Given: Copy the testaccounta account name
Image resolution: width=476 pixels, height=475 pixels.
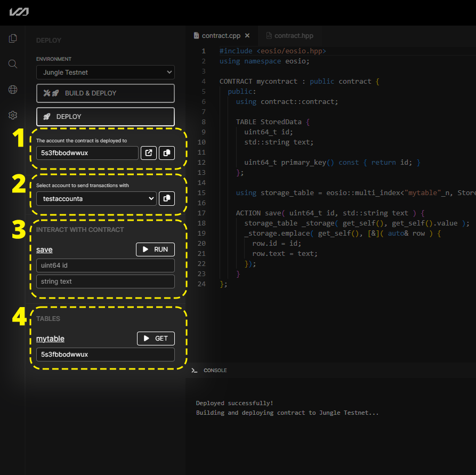Looking at the screenshot, I should (167, 198).
